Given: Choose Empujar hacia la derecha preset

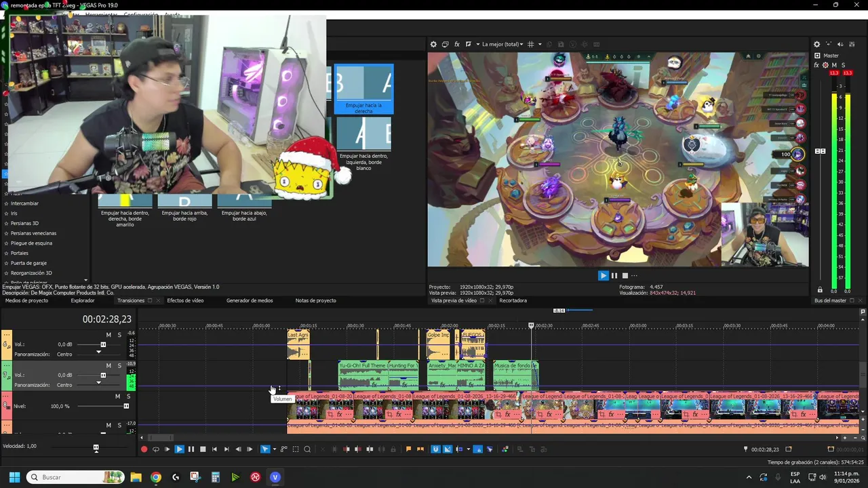Looking at the screenshot, I should 363,89.
